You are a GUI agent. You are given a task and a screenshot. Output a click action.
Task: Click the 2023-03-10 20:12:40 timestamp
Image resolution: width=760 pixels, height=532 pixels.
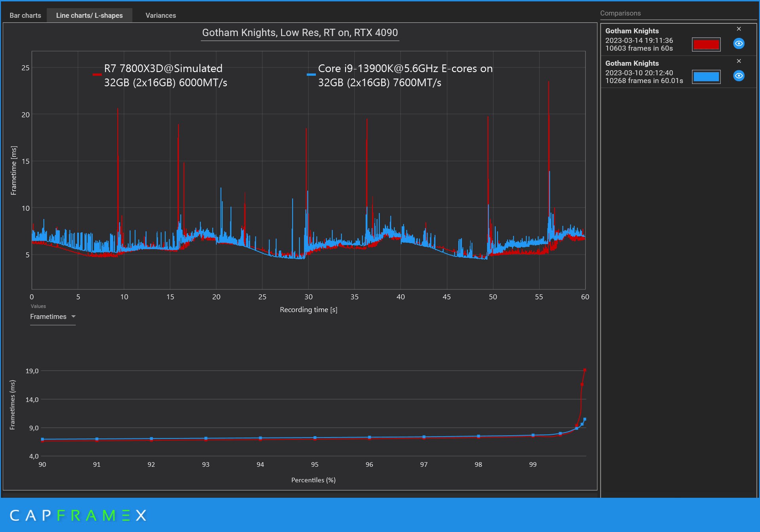(639, 73)
